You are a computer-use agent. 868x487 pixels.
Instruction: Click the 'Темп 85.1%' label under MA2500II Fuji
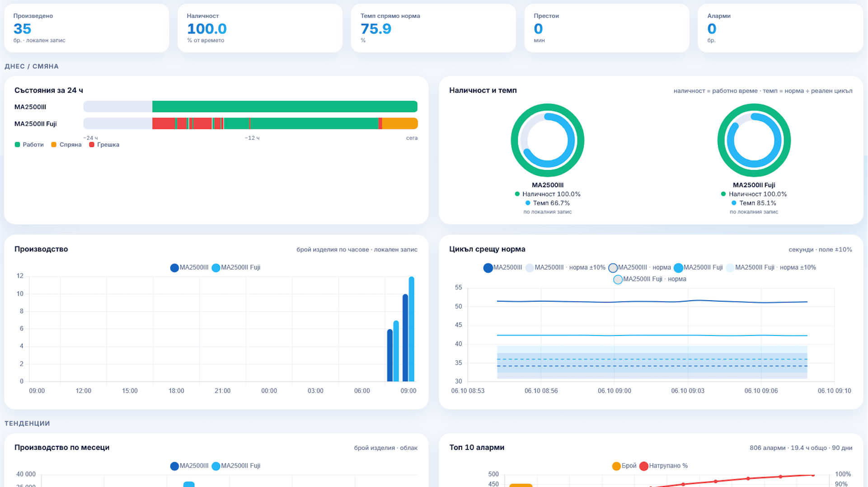[x=758, y=203]
